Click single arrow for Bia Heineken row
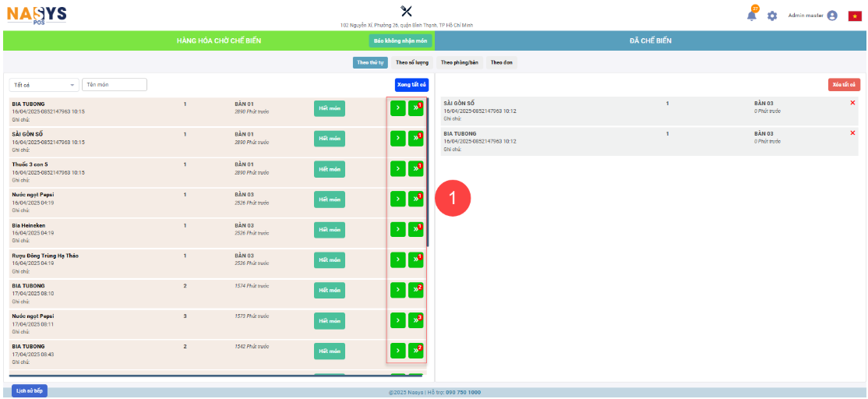This screenshot has height=399, width=868. coord(397,229)
